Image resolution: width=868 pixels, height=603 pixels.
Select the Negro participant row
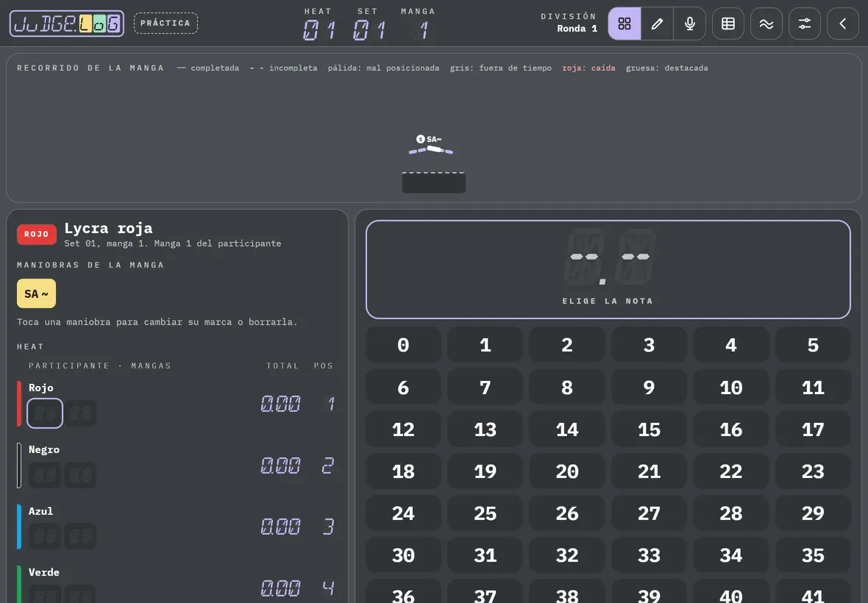[176, 465]
